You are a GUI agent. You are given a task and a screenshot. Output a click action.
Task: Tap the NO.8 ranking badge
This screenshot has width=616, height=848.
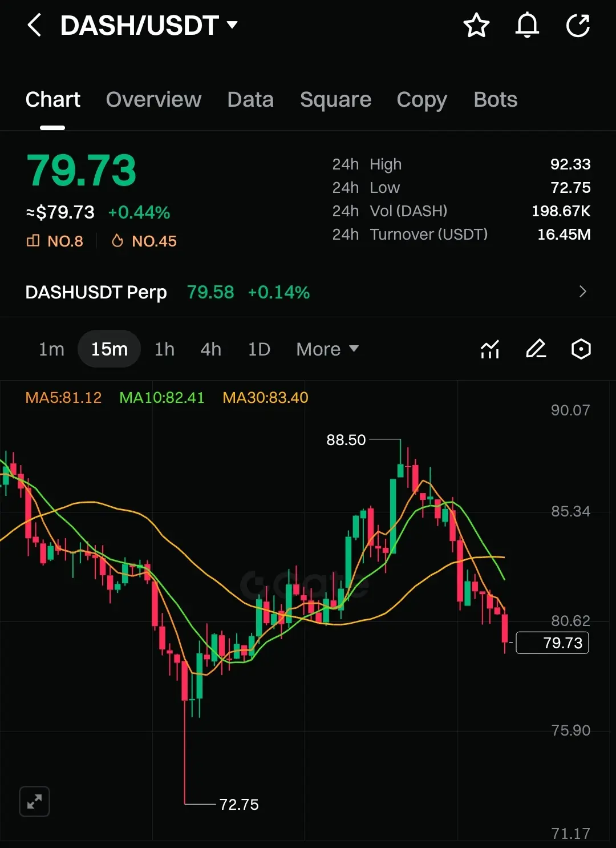point(55,241)
